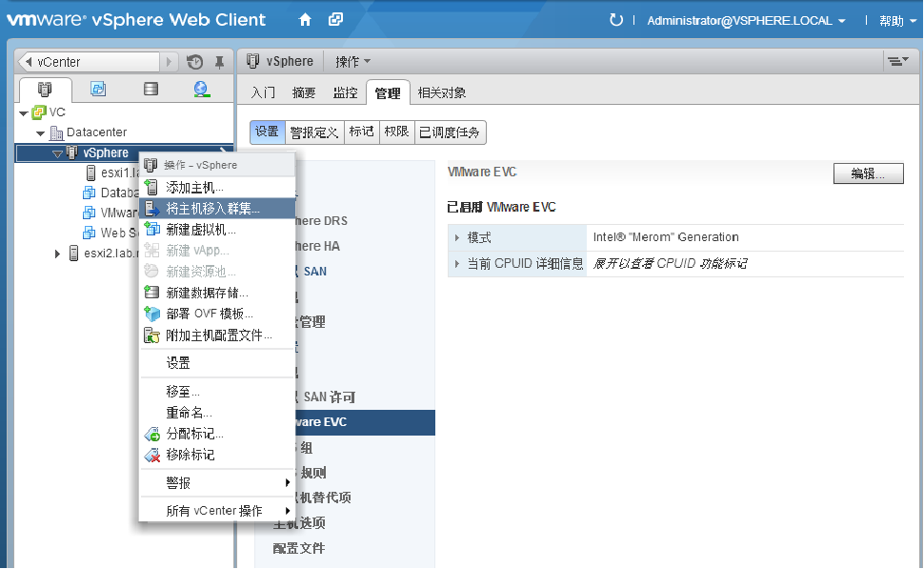924x569 pixels.
Task: Switch to the Storage inventory tab
Action: (x=151, y=89)
